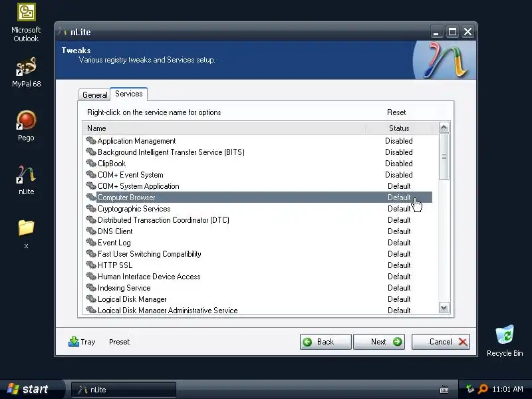Select the Event Log service

pos(259,242)
